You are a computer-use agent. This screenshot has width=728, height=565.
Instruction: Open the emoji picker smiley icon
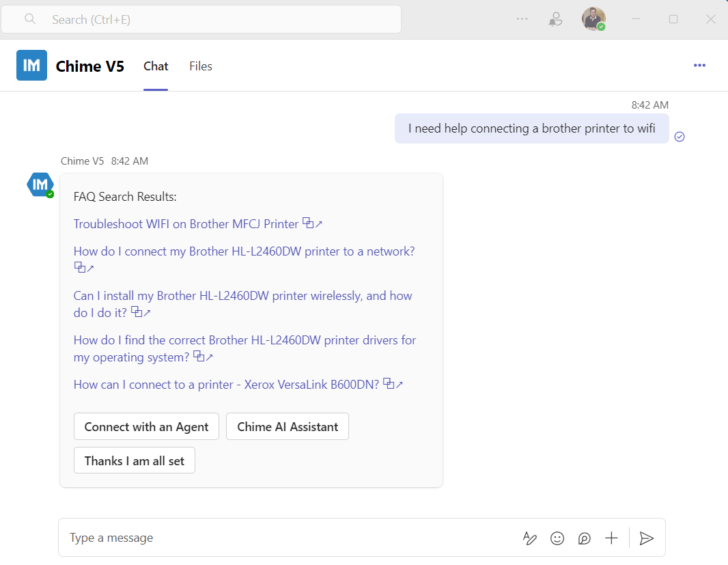coord(557,538)
